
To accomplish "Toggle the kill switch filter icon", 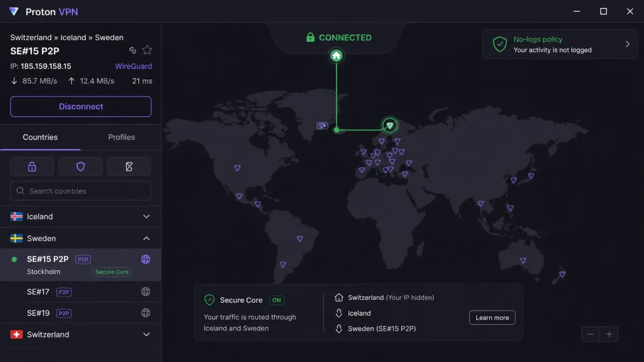I will (129, 167).
